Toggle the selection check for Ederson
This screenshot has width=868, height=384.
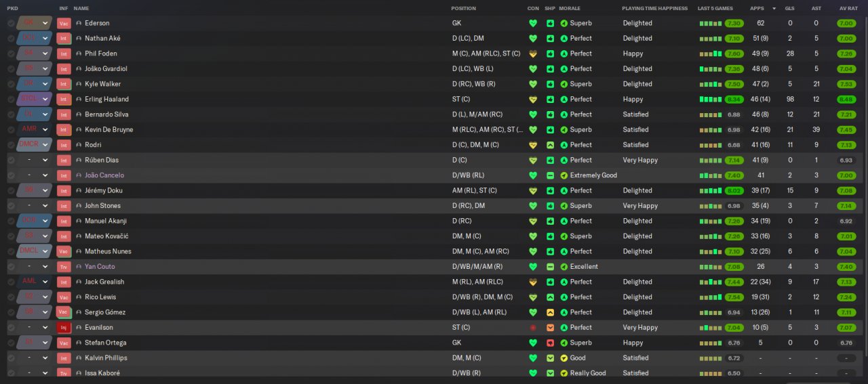(x=11, y=23)
